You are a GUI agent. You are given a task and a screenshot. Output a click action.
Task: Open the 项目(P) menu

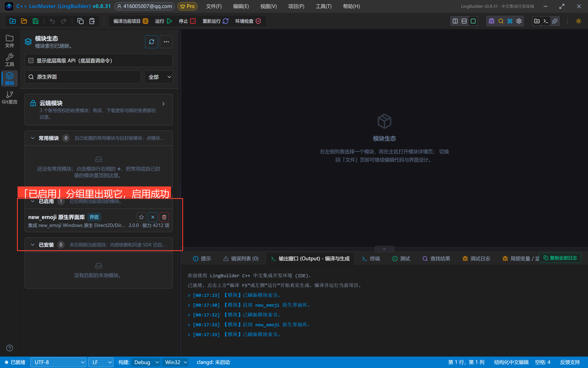296,6
